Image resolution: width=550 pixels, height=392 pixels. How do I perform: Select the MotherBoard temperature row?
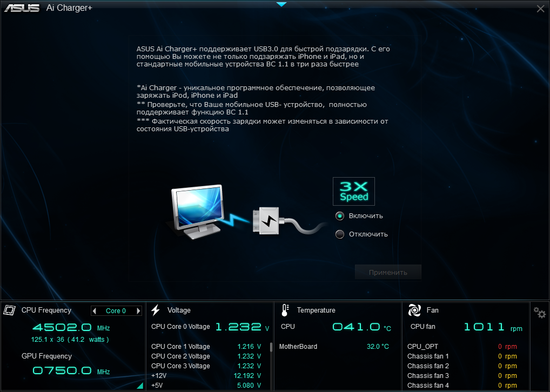tap(334, 347)
